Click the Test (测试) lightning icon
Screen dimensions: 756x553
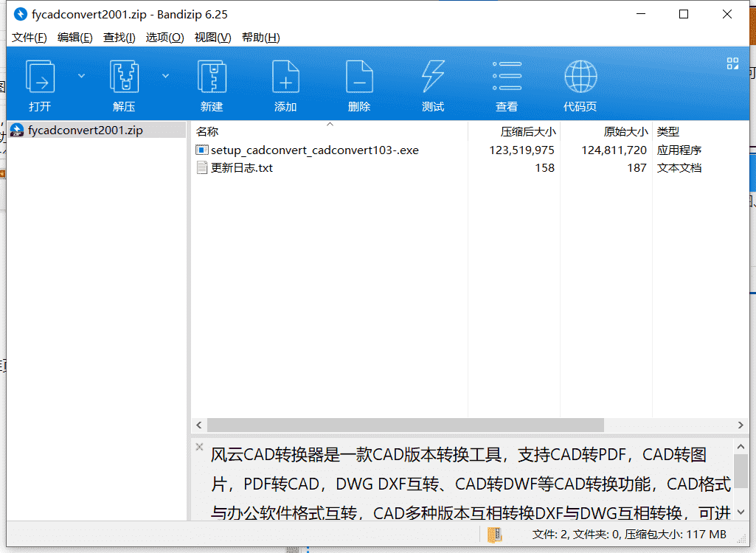click(x=433, y=76)
